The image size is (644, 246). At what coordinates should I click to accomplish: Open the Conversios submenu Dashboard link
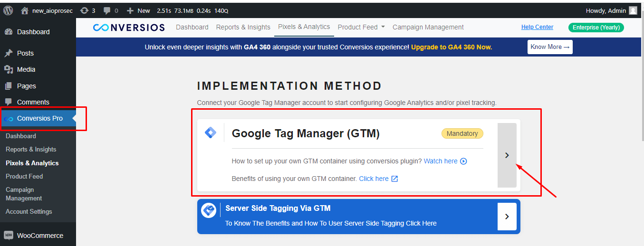pyautogui.click(x=21, y=136)
